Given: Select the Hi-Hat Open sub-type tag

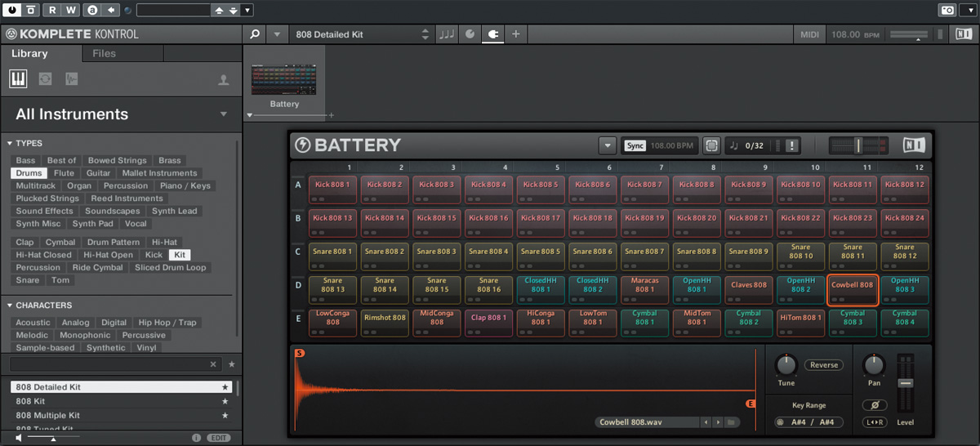Looking at the screenshot, I should point(108,255).
